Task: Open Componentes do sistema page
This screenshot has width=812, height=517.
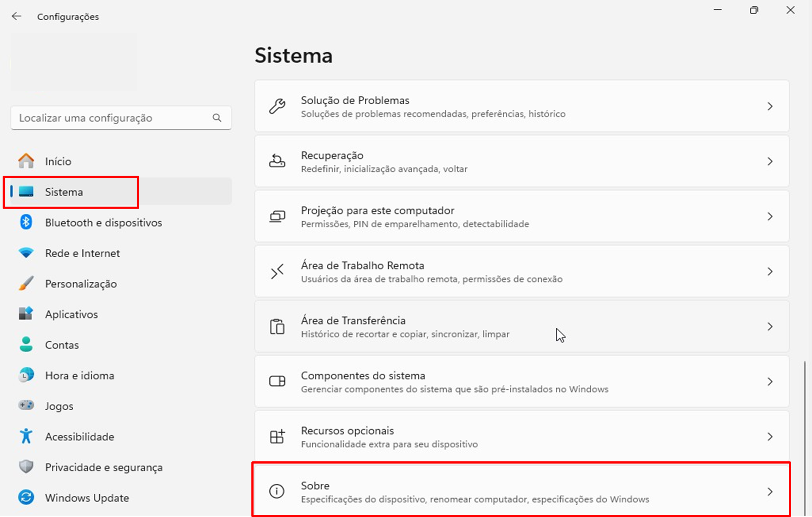Action: tap(522, 382)
